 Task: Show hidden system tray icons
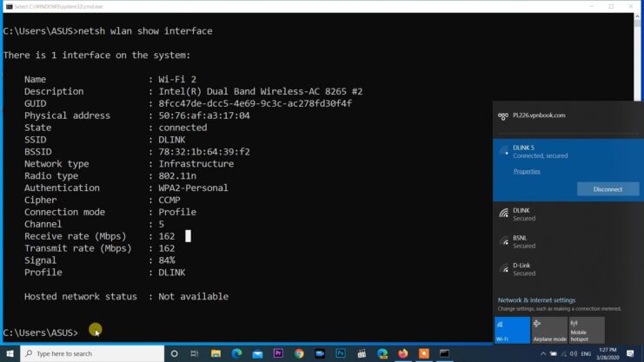pos(543,354)
